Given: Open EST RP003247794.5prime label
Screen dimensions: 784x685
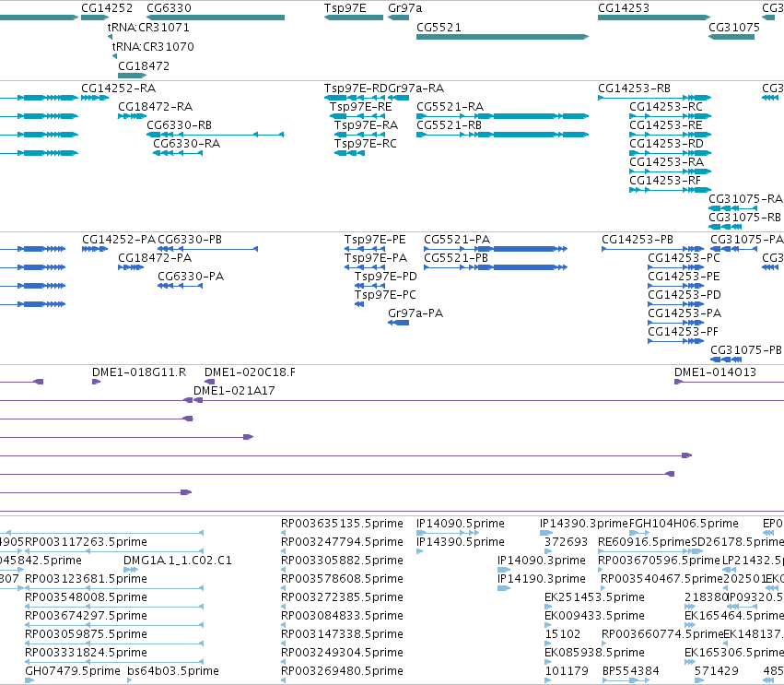Looking at the screenshot, I should [342, 542].
